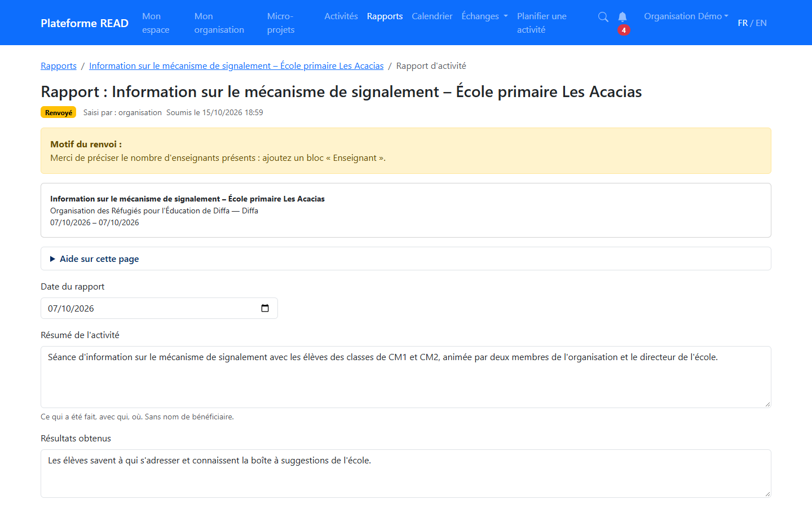Click the 'Résumé de l'activité' label
The width and height of the screenshot is (812, 508).
80,335
